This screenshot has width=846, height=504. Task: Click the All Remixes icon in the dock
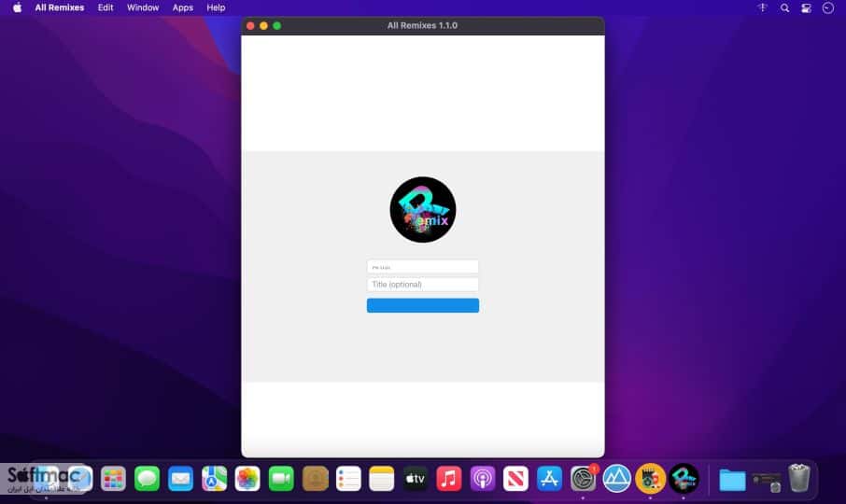[x=684, y=479]
